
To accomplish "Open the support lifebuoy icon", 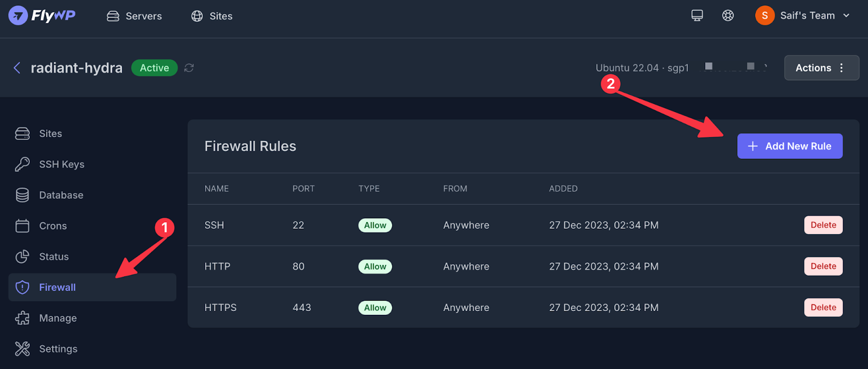I will 728,16.
